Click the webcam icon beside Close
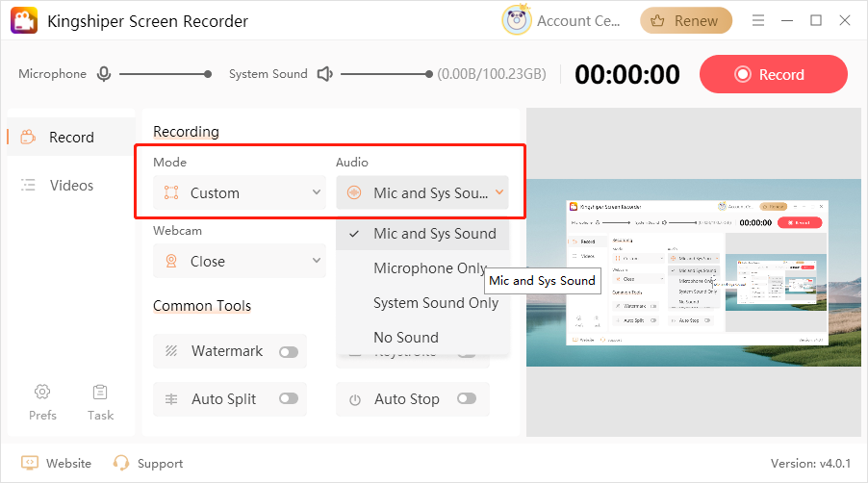 pos(171,261)
